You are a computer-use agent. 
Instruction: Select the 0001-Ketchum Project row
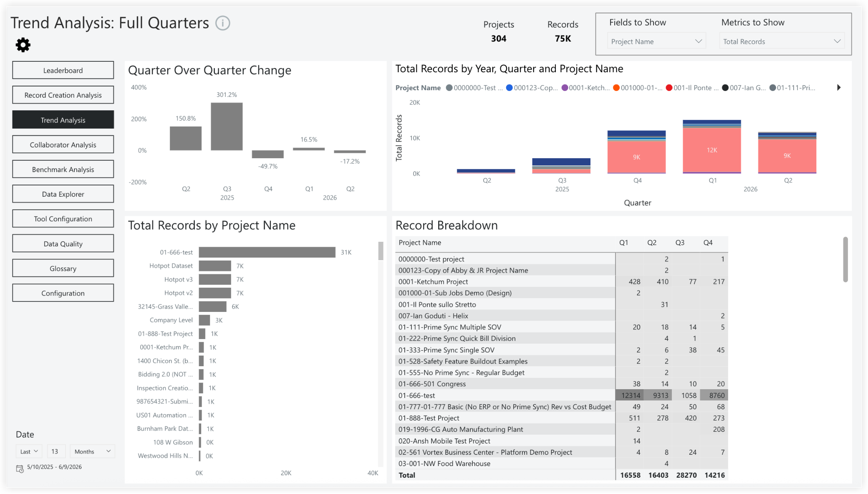point(561,281)
